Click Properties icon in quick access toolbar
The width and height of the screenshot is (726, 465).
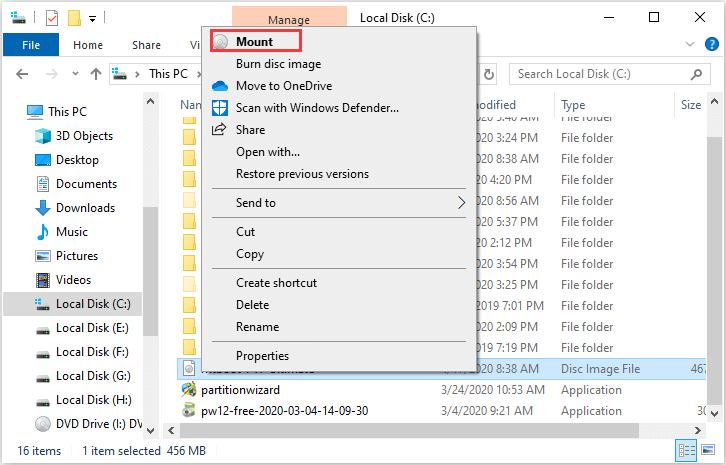click(x=52, y=18)
